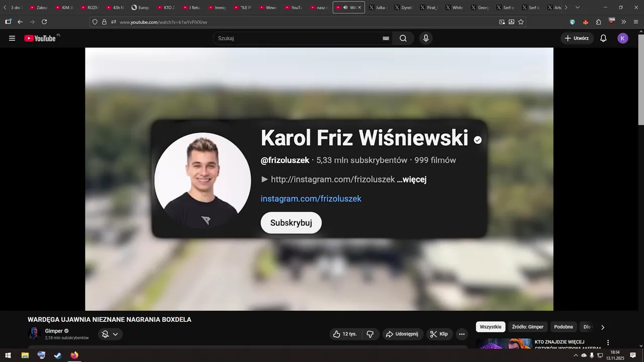This screenshot has width=644, height=362.
Task: List all tabs with the down chevron
Action: tap(578, 8)
